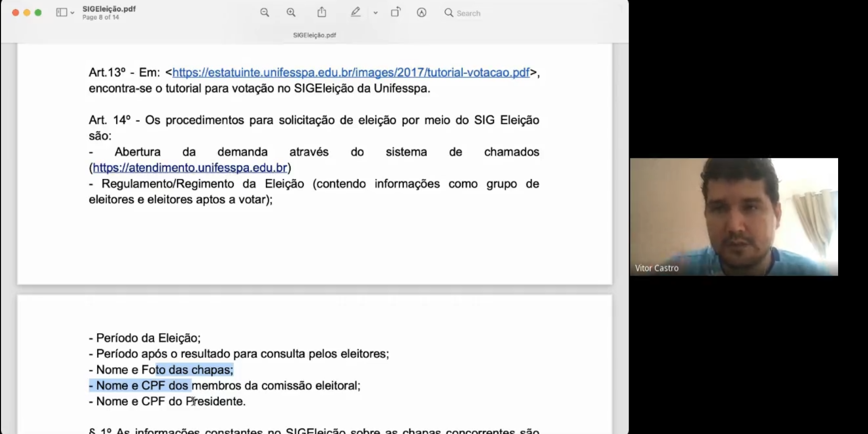Click 'Page 8 of 14' indicator
Screen dimensions: 868x434
click(x=101, y=17)
